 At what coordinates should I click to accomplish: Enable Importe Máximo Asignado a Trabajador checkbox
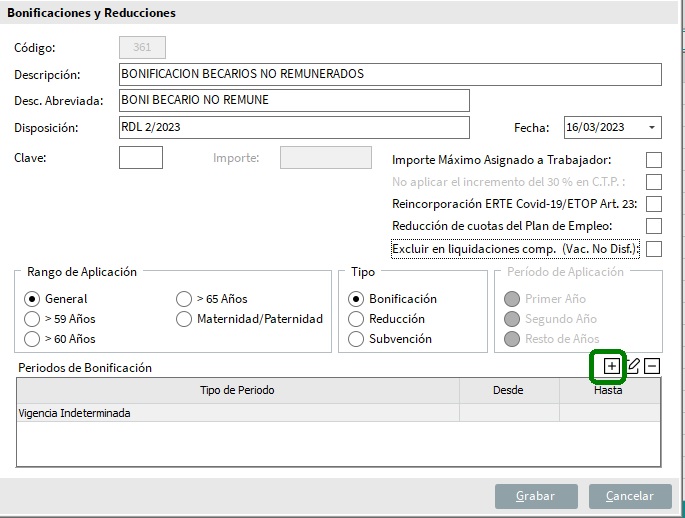tap(654, 160)
